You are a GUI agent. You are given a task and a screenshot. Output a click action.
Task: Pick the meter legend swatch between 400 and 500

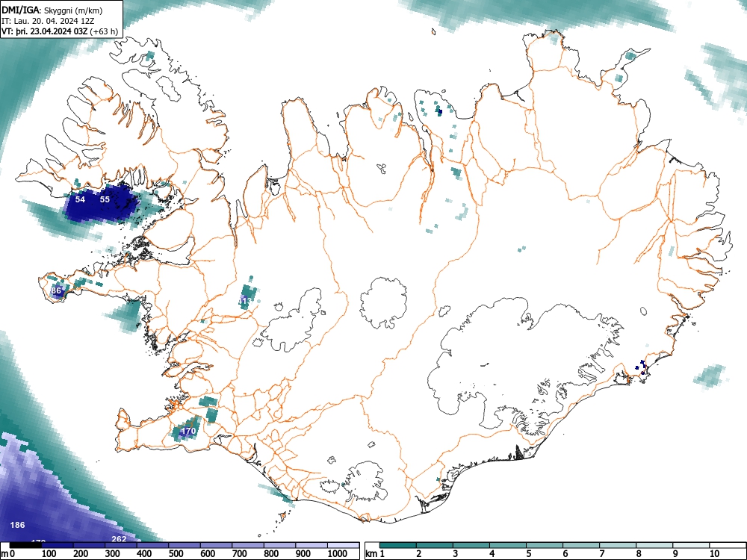152,545
